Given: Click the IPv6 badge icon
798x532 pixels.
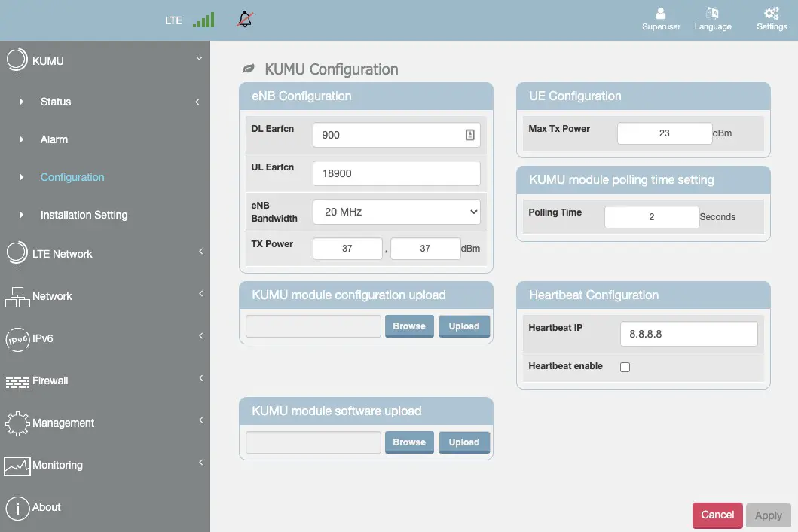Looking at the screenshot, I should pyautogui.click(x=17, y=339).
